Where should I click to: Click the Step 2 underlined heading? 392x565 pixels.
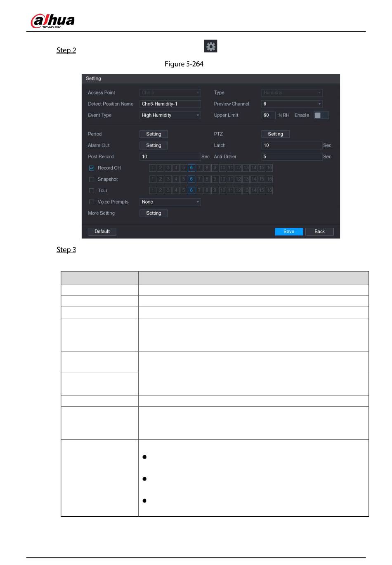coord(66,50)
